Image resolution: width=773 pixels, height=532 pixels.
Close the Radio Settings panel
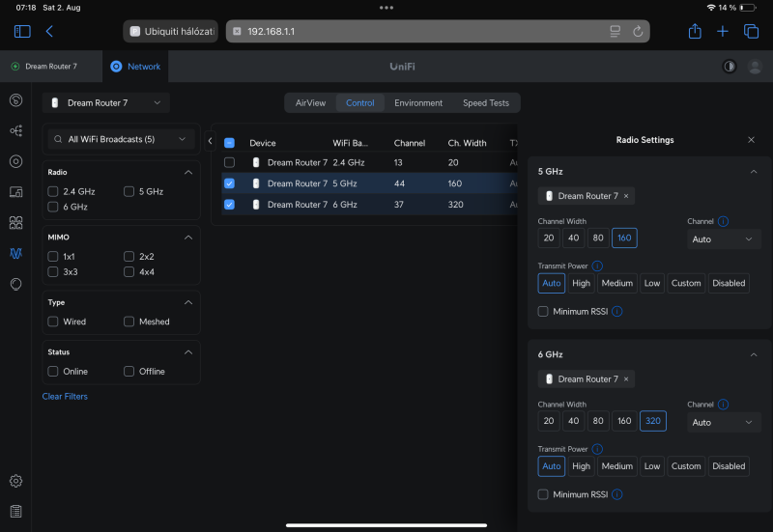(751, 140)
